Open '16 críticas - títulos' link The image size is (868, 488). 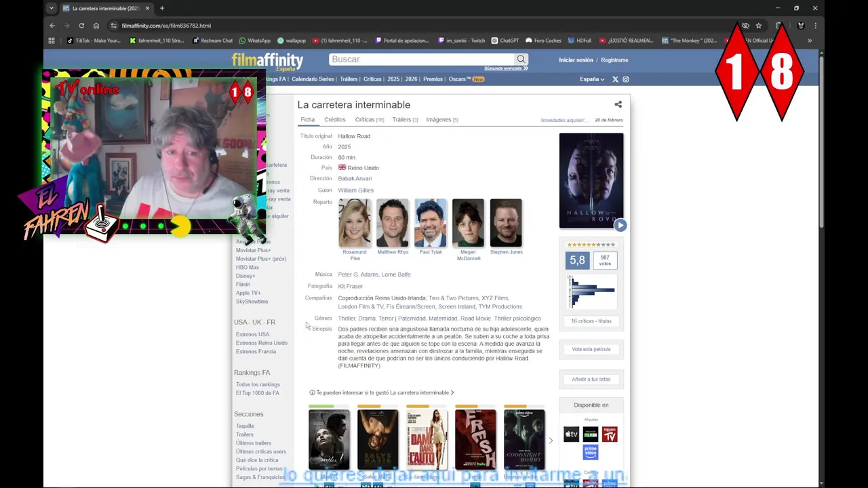[591, 321]
